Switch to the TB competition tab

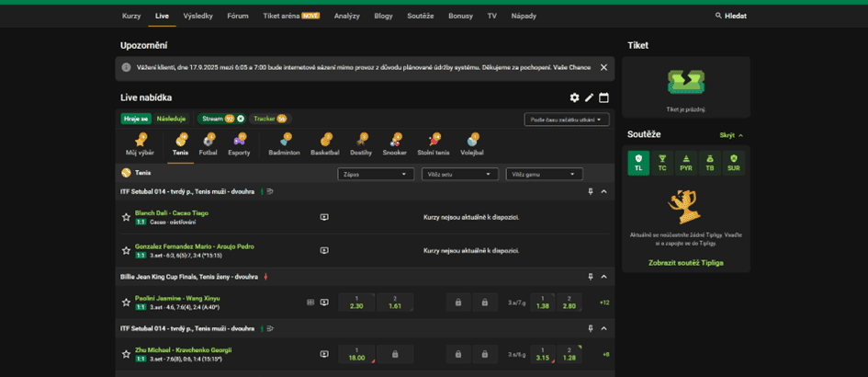pos(710,163)
